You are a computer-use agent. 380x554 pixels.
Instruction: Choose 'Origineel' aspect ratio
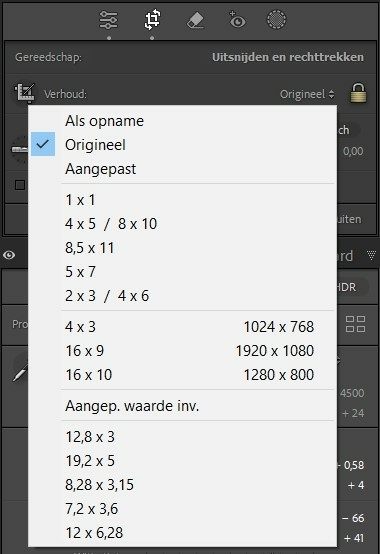[x=182, y=145]
